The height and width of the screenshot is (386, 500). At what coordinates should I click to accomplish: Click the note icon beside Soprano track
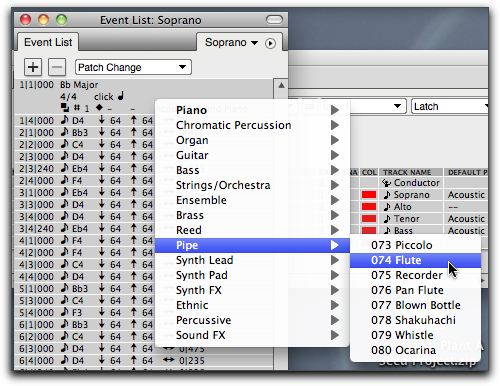(387, 195)
